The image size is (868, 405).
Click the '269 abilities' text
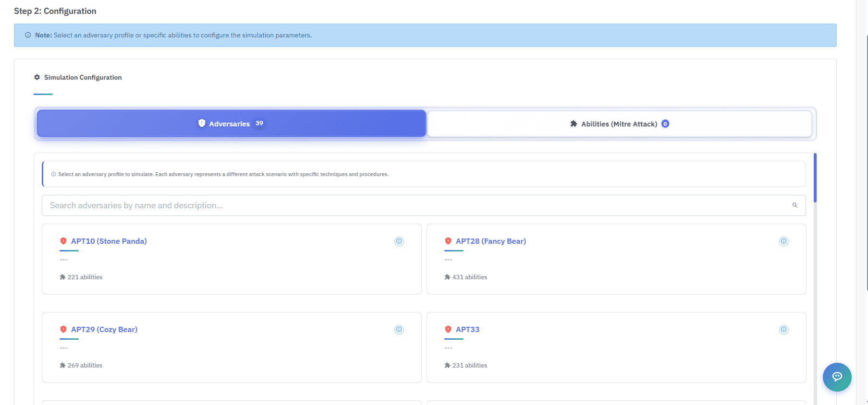(x=85, y=366)
